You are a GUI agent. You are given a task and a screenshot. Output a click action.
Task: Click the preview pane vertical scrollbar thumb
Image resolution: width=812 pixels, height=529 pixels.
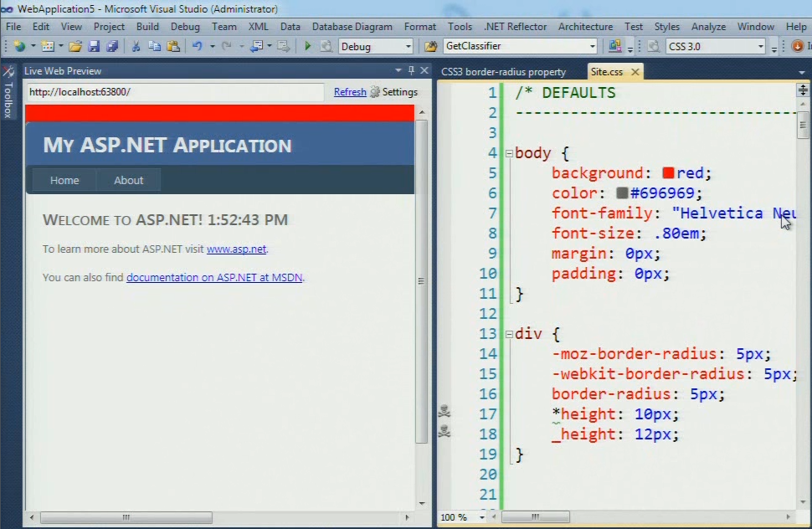(x=422, y=281)
